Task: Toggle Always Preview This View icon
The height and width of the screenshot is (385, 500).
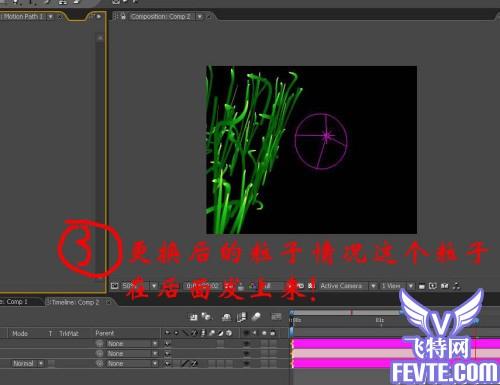Action: [114, 286]
